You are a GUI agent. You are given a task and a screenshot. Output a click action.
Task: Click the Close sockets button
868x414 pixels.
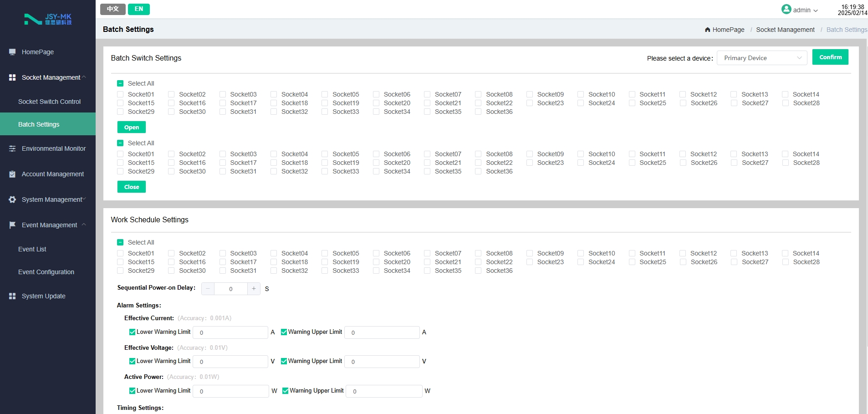132,187
